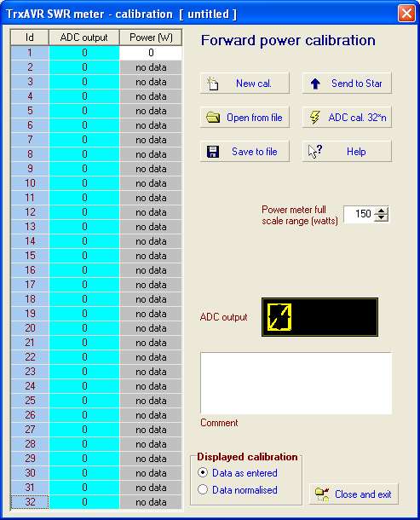Viewport: 420px width, 520px height.
Task: Click the lightning bolt ADC cal. icon
Action: [x=314, y=118]
